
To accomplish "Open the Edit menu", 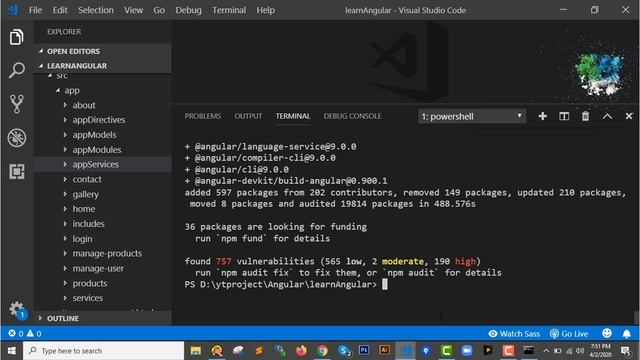I will [x=60, y=10].
